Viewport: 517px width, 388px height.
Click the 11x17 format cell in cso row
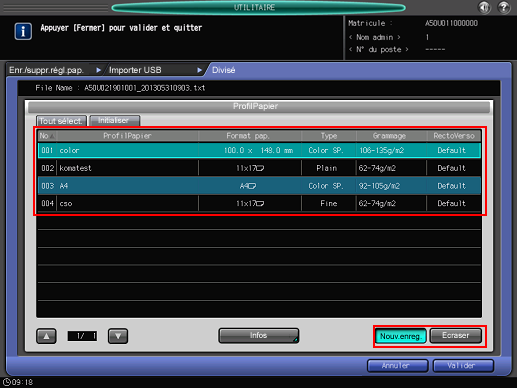pos(250,203)
